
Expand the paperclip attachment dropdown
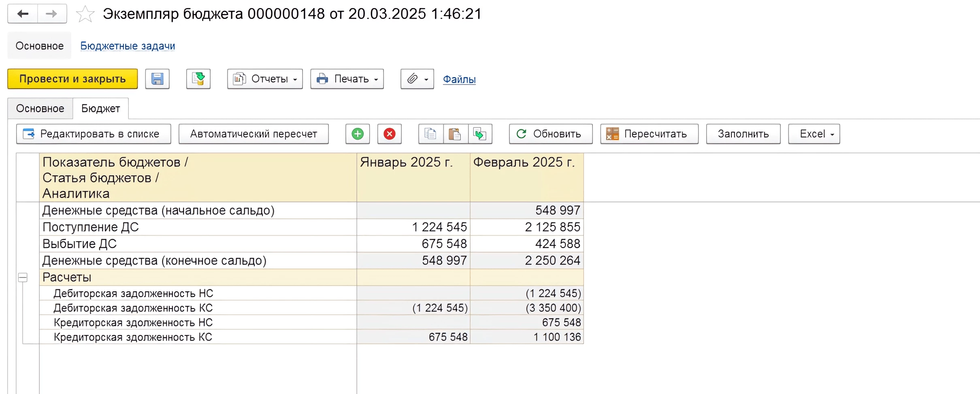[417, 79]
